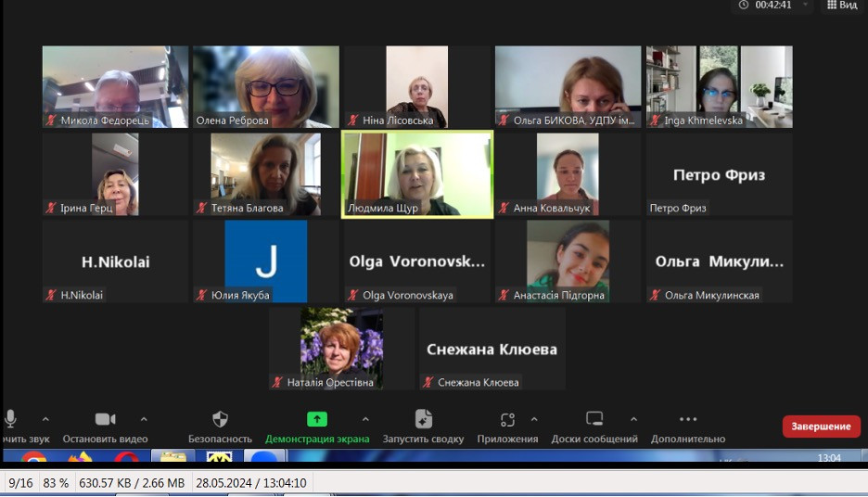This screenshot has width=868, height=497.
Task: Click muted mic icon on Тетяна Благова label
Action: 202,208
